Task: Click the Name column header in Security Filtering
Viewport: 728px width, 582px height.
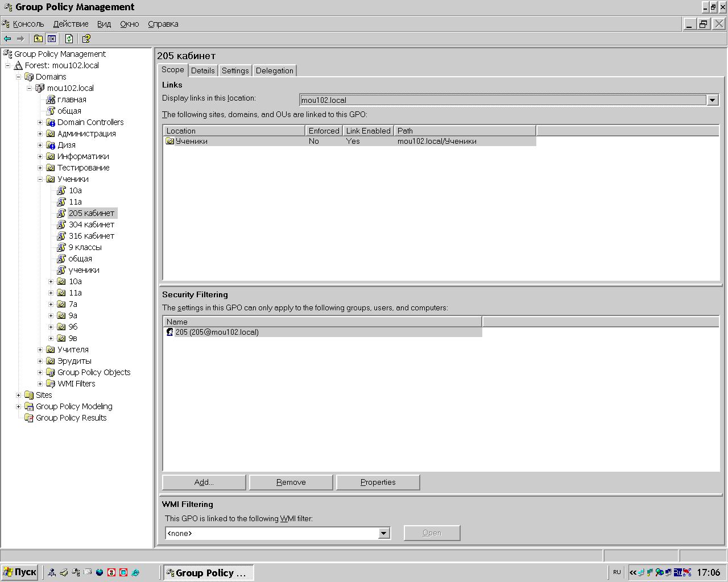Action: [x=322, y=322]
